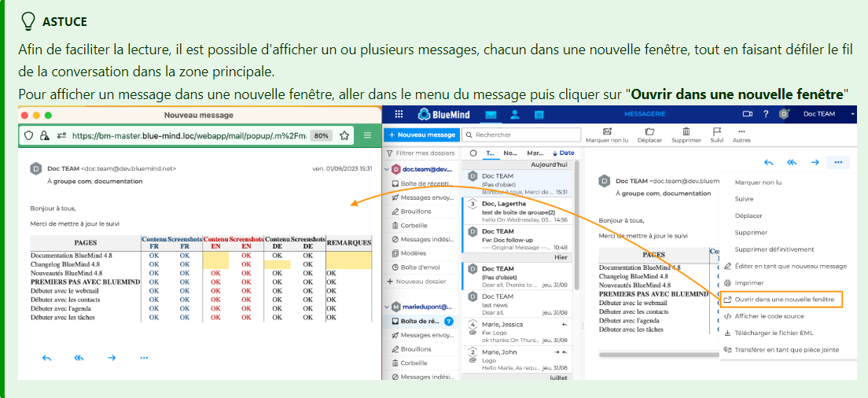Open doc.team Boîte de réception folder
Image resolution: width=868 pixels, height=398 pixels.
pos(422,183)
